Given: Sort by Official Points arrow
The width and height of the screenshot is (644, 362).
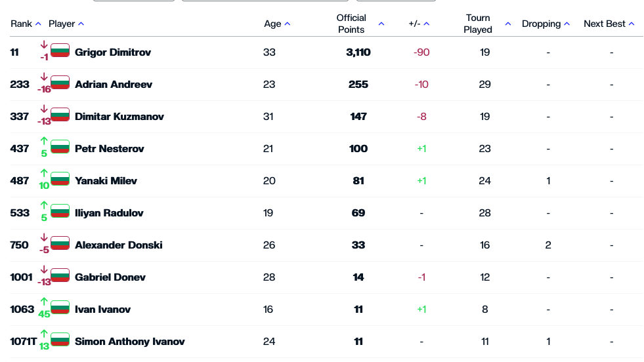Looking at the screenshot, I should pos(381,24).
